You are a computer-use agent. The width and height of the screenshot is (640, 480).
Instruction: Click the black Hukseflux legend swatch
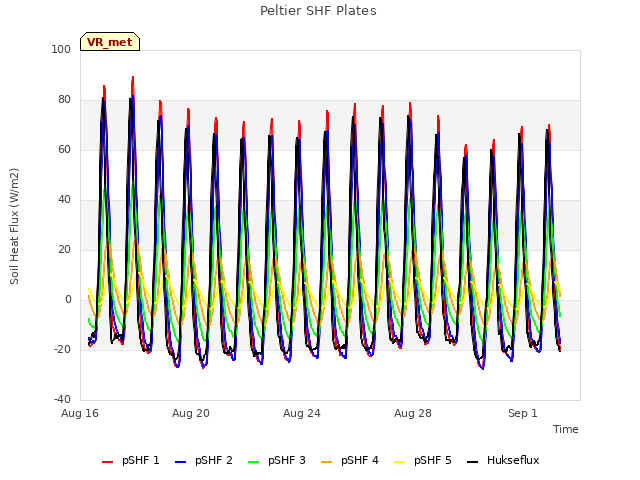tap(472, 462)
